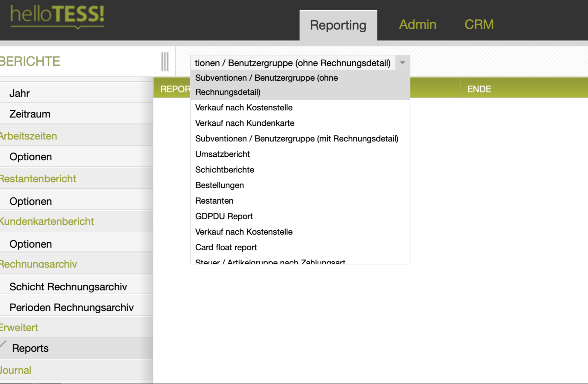
Task: Click the BERICHTE panel title
Action: click(x=30, y=61)
